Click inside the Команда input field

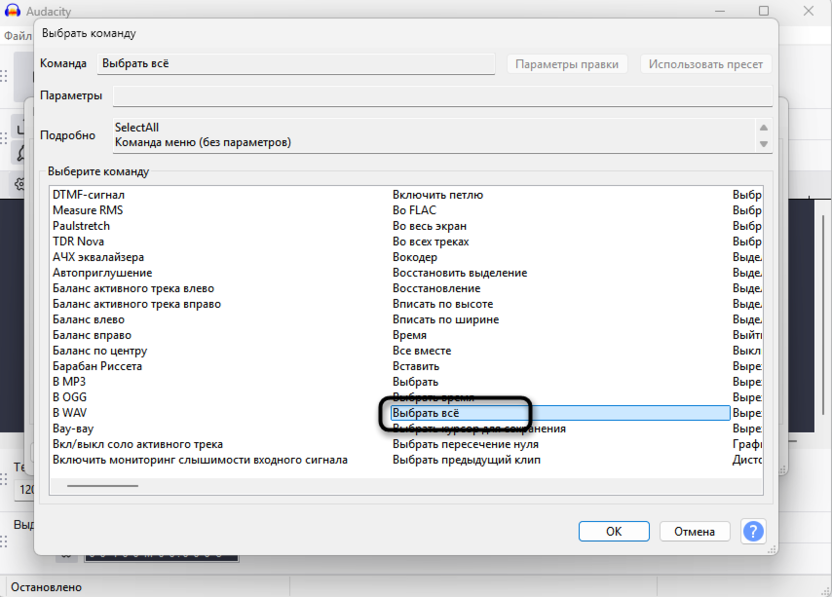300,64
